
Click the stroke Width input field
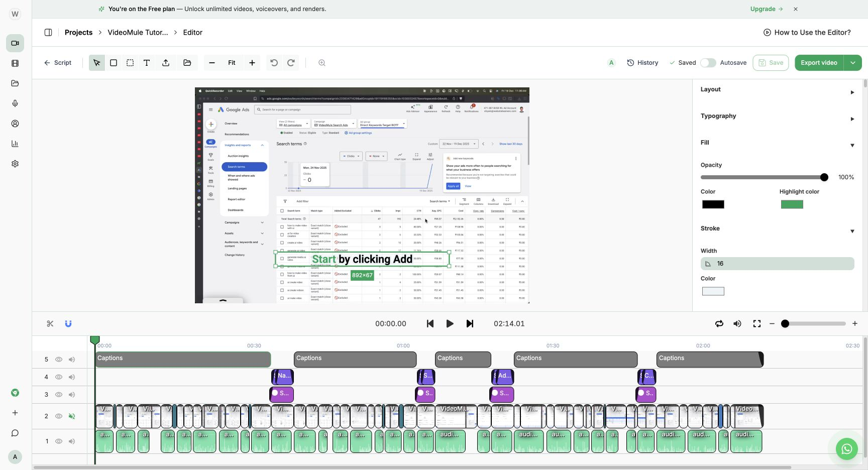[x=777, y=264]
